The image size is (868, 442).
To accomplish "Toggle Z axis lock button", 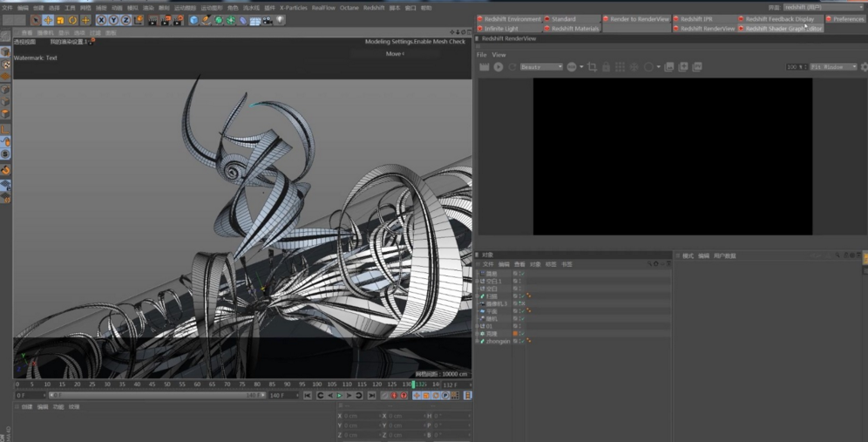I will (126, 20).
